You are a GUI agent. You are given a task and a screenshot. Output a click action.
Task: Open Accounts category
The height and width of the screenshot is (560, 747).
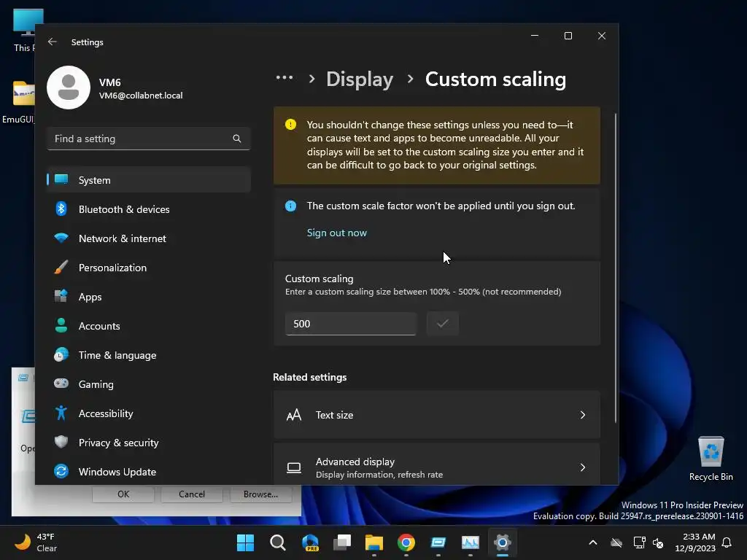coord(149,326)
